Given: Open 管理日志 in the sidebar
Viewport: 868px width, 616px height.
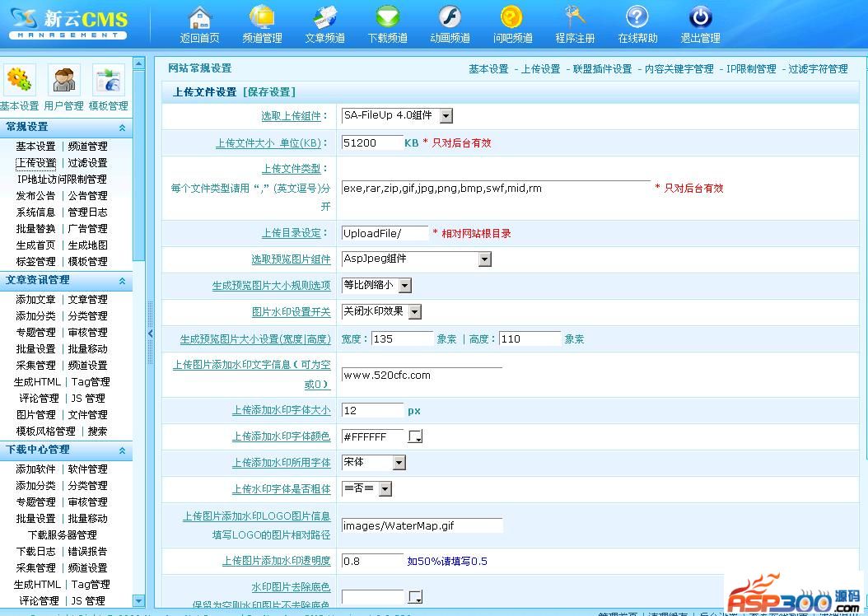Looking at the screenshot, I should pos(87,212).
